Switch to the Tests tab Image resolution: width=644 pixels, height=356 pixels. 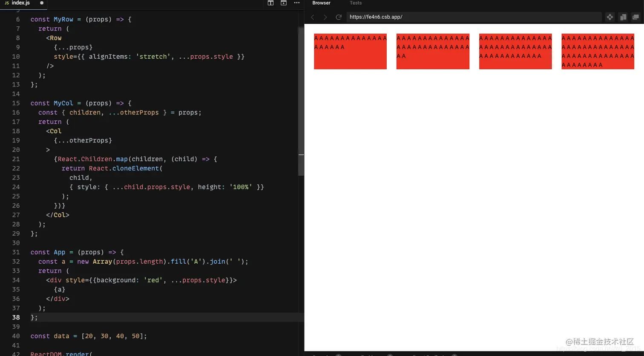356,3
